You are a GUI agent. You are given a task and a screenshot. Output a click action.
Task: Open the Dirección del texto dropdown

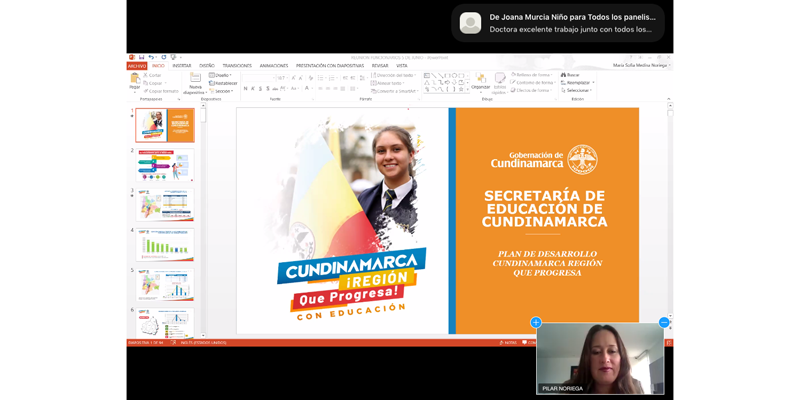393,75
